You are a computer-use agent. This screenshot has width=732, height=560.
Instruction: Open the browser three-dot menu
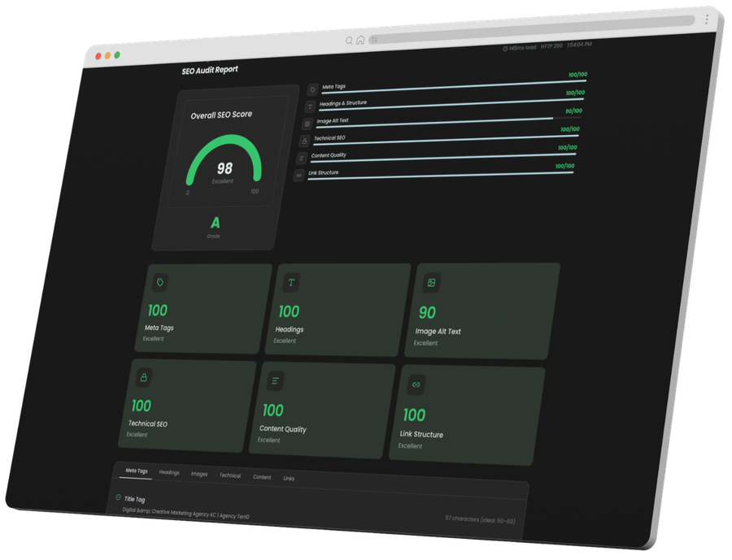coord(707,20)
